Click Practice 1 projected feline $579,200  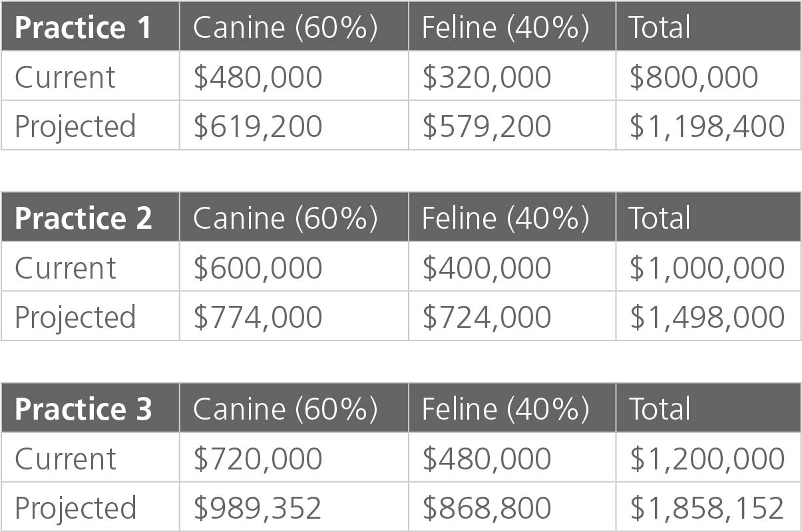[487, 126]
